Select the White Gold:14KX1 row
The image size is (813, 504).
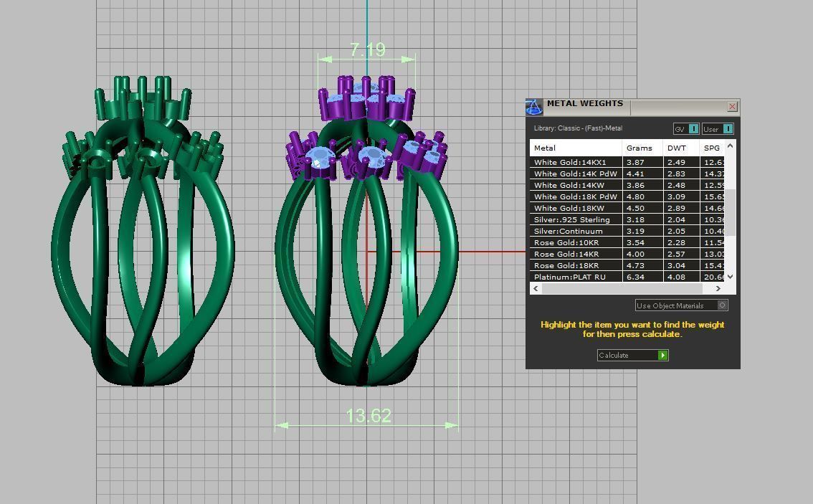pos(627,162)
